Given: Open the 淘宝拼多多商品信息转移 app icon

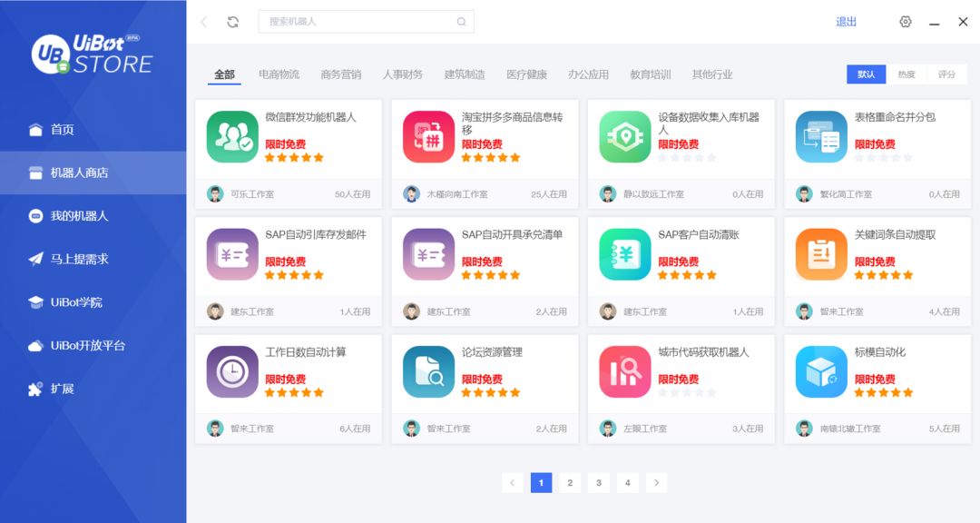Looking at the screenshot, I should pos(428,137).
